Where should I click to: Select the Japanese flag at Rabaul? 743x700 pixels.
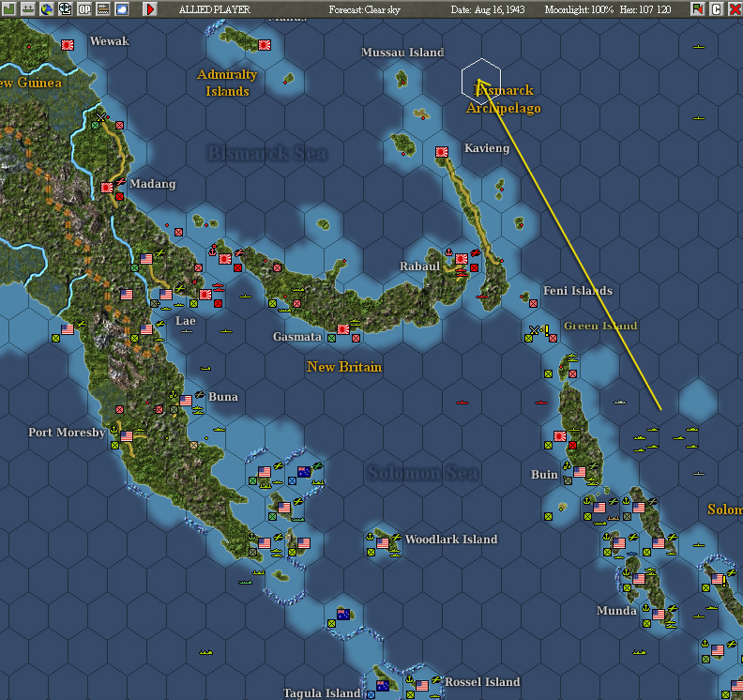[x=462, y=259]
